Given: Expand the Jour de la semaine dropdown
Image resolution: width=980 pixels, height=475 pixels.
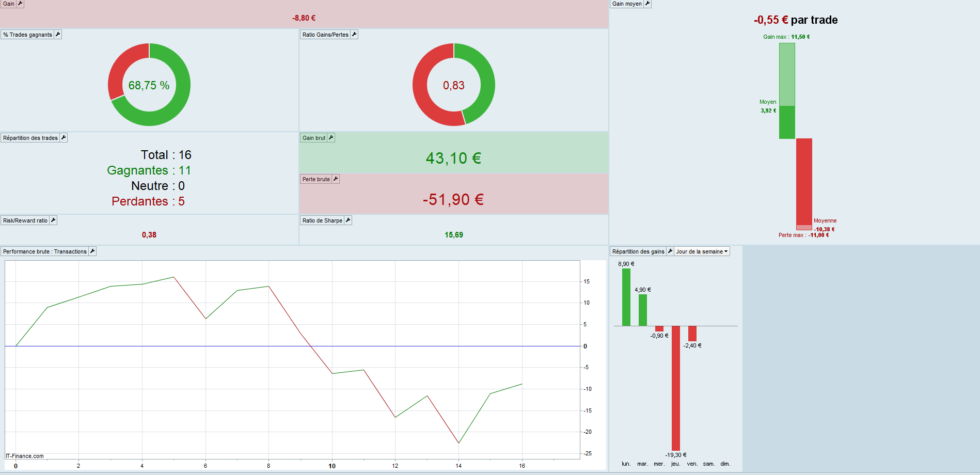Looking at the screenshot, I should [x=702, y=251].
